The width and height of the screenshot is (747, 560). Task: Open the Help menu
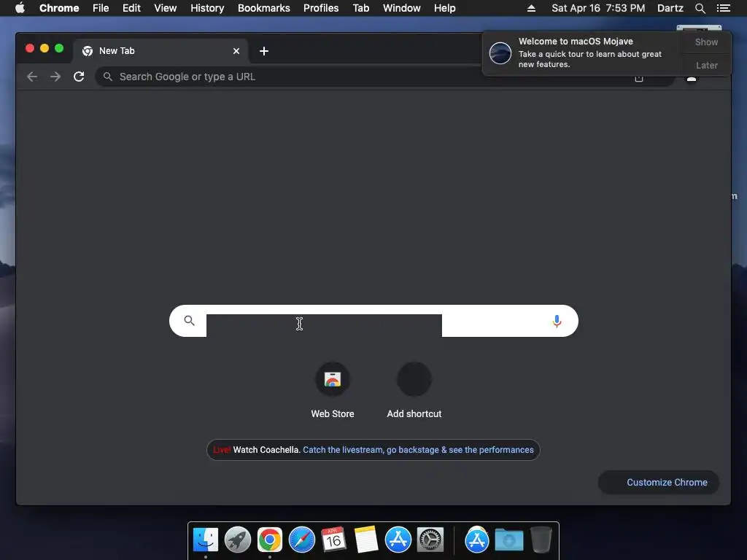click(x=444, y=8)
